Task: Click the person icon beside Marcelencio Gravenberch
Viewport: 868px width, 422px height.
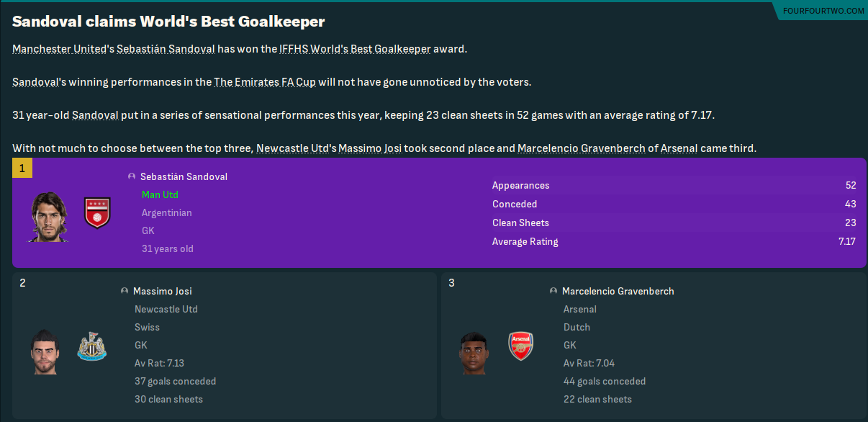Action: coord(553,292)
